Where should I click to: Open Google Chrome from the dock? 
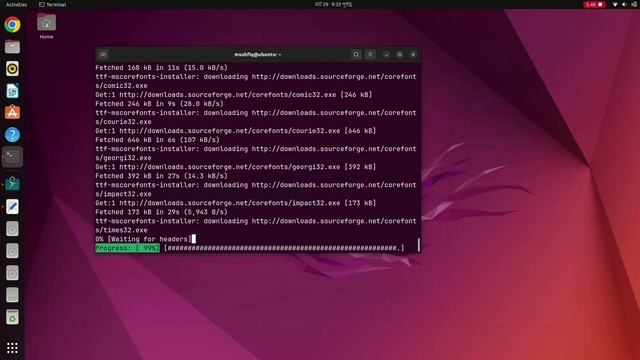click(12, 24)
